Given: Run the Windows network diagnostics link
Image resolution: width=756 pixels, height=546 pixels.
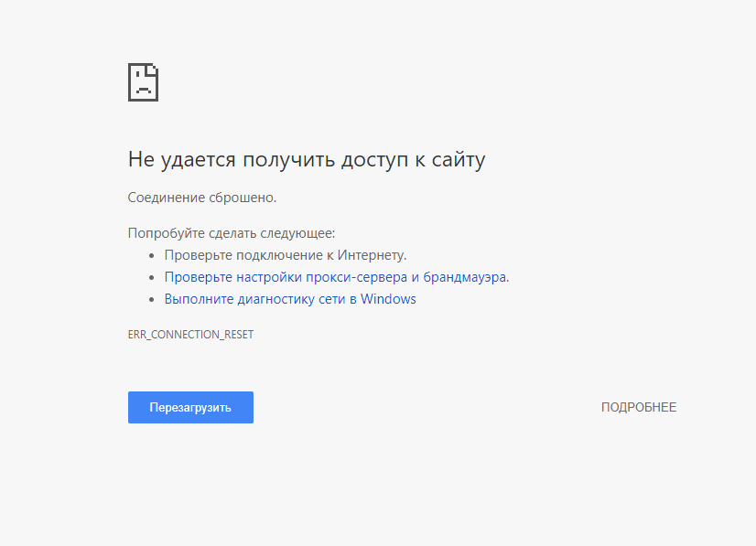Looking at the screenshot, I should (290, 299).
